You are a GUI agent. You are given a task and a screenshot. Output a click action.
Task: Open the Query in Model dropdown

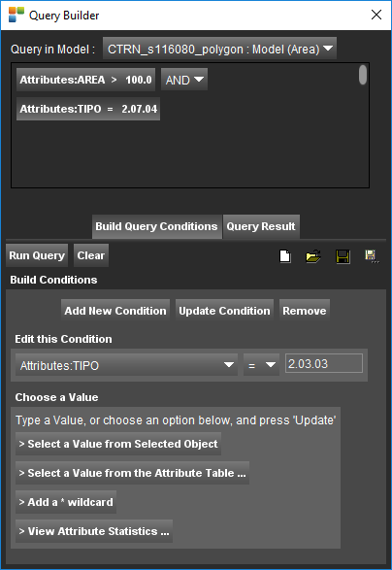click(220, 49)
